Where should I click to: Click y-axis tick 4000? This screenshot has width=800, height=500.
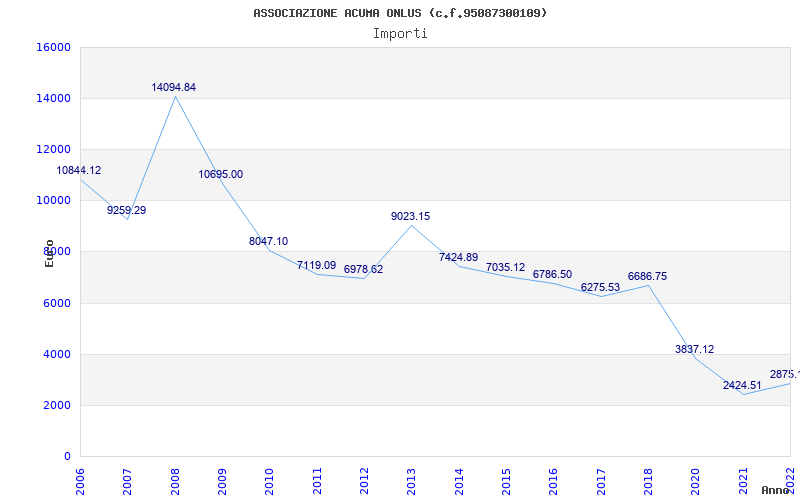tap(56, 355)
